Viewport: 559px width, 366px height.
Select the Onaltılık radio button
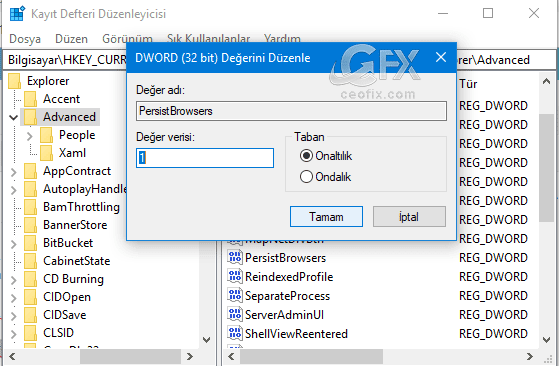pos(306,156)
